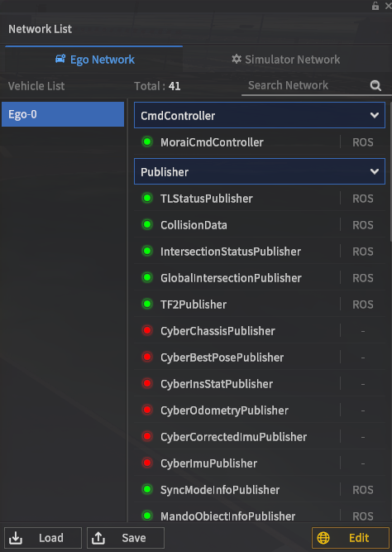Viewport: 392px width, 552px height.
Task: Click green status dot for MoraiCmdController
Action: pos(147,142)
